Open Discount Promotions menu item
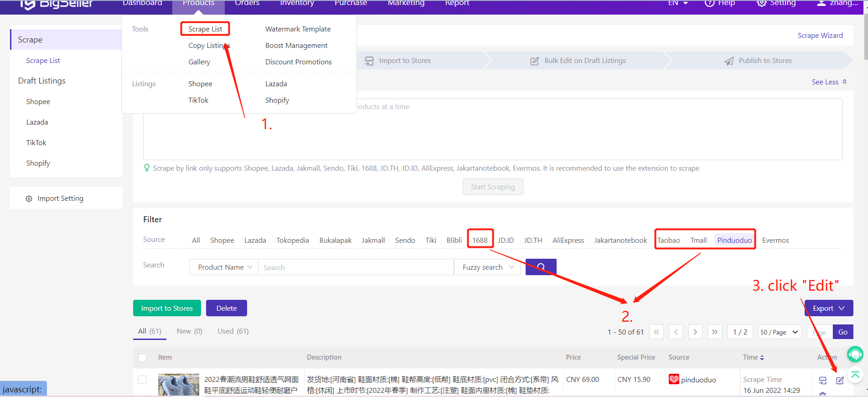Screen dimensions: 868x397 point(299,62)
